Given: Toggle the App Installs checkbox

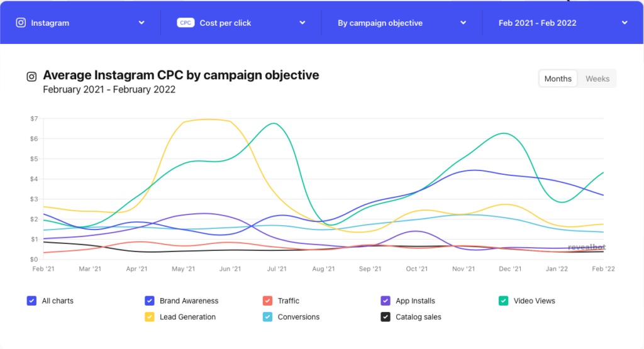Looking at the screenshot, I should 386,301.
